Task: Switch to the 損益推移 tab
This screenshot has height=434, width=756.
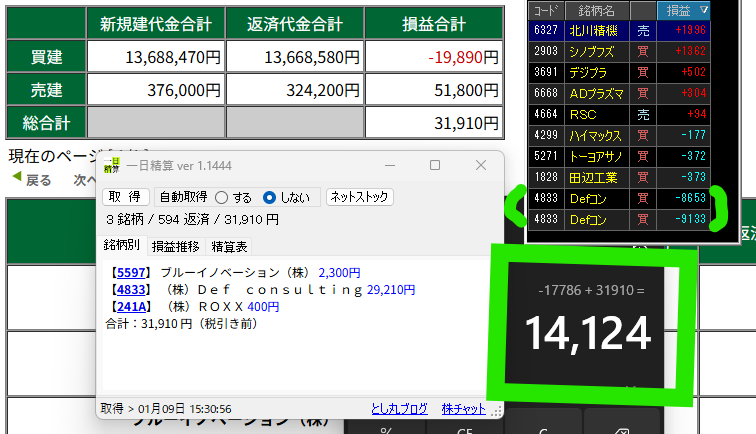Action: [x=176, y=246]
